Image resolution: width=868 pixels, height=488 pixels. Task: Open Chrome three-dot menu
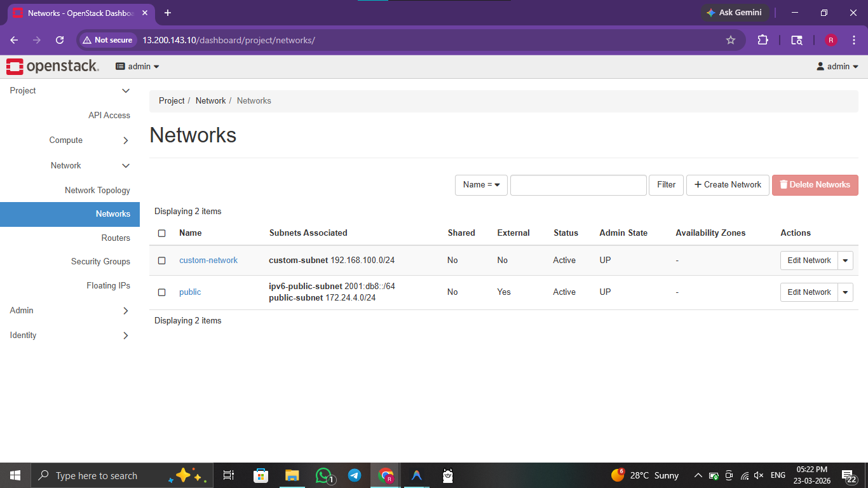(x=853, y=40)
